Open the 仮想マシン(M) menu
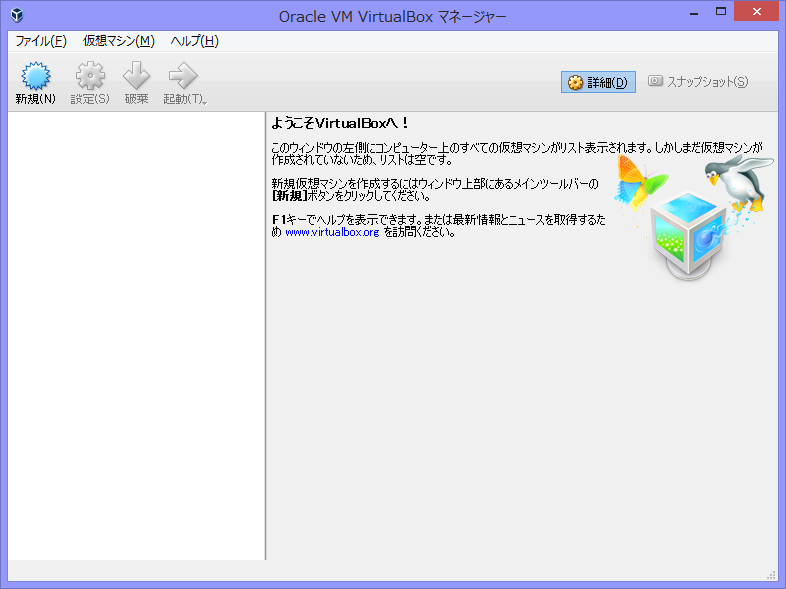 tap(119, 41)
